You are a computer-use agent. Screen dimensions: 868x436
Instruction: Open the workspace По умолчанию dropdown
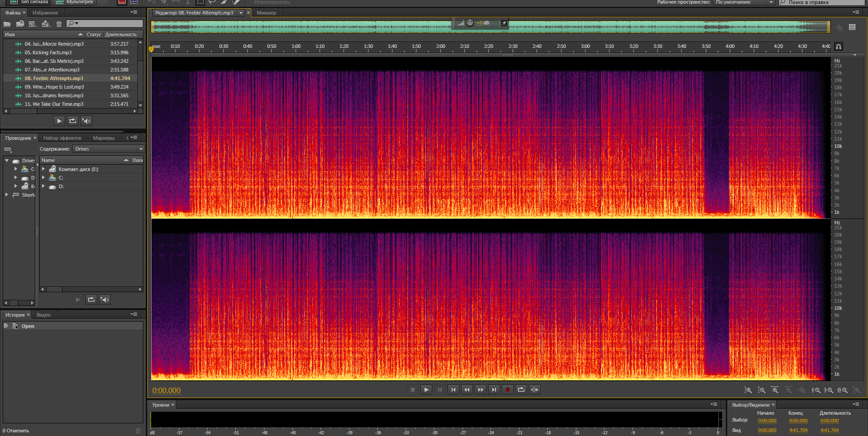click(x=744, y=2)
